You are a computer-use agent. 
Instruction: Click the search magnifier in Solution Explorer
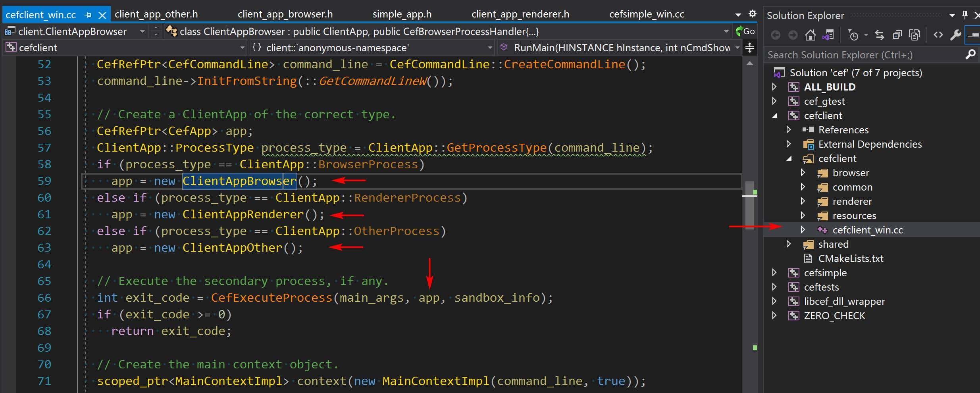970,54
